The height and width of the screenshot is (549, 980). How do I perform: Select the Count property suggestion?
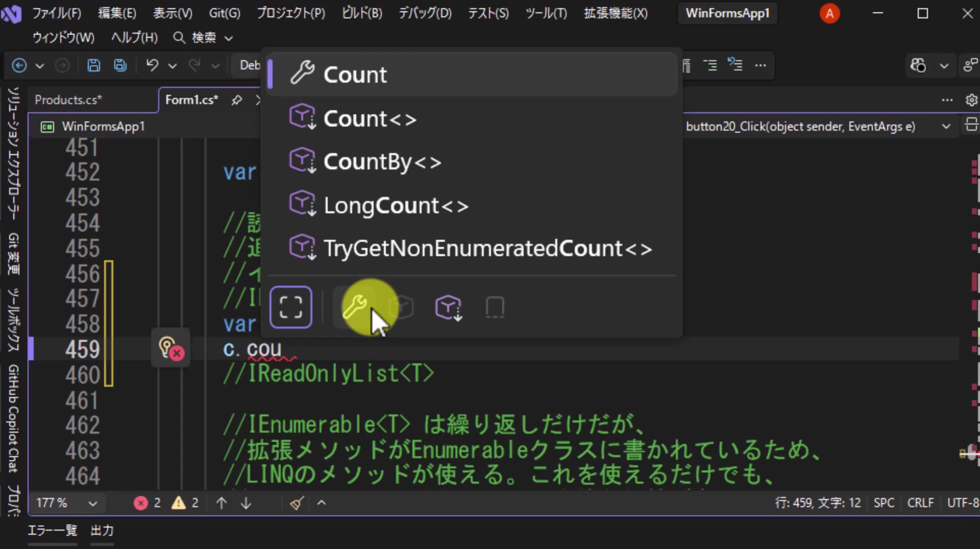point(472,74)
